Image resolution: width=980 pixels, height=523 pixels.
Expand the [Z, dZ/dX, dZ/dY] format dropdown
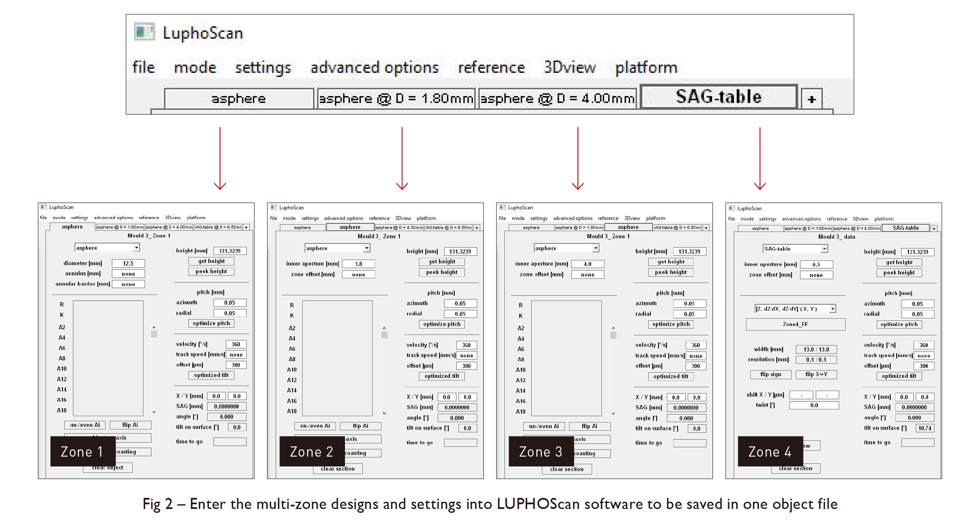tap(832, 309)
